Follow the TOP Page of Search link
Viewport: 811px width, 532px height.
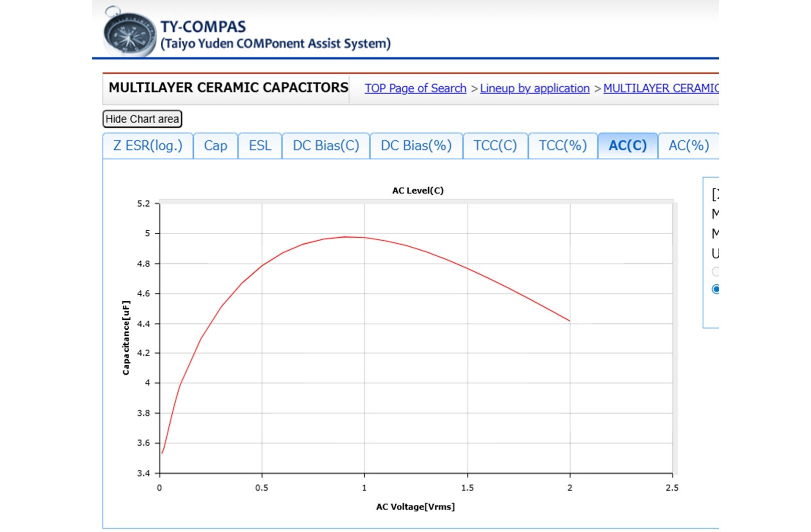(x=415, y=89)
